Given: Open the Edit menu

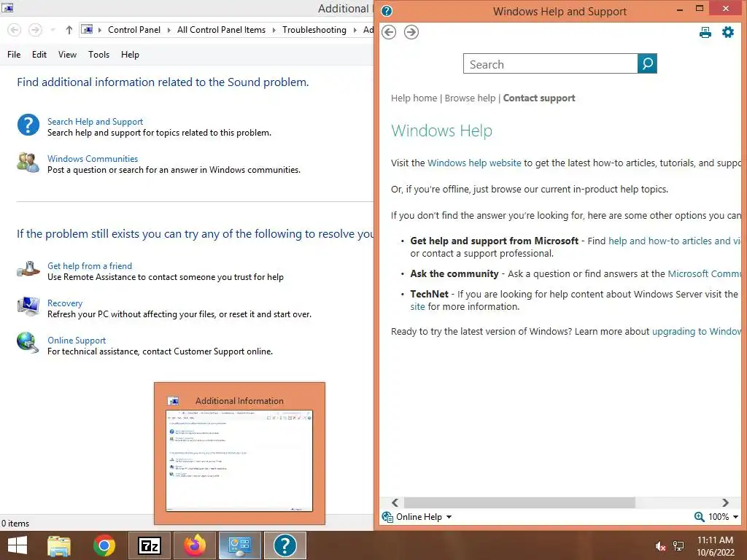Looking at the screenshot, I should [39, 55].
